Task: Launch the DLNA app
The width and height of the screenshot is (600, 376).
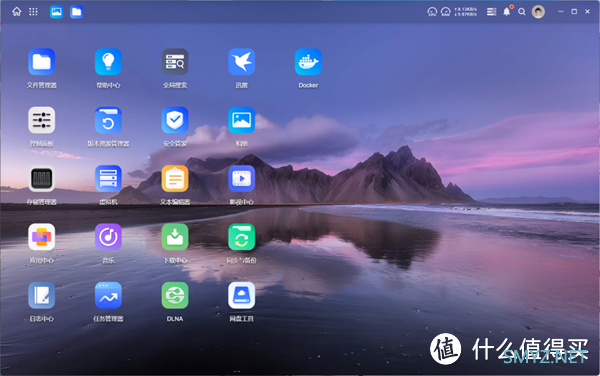Action: (x=175, y=295)
